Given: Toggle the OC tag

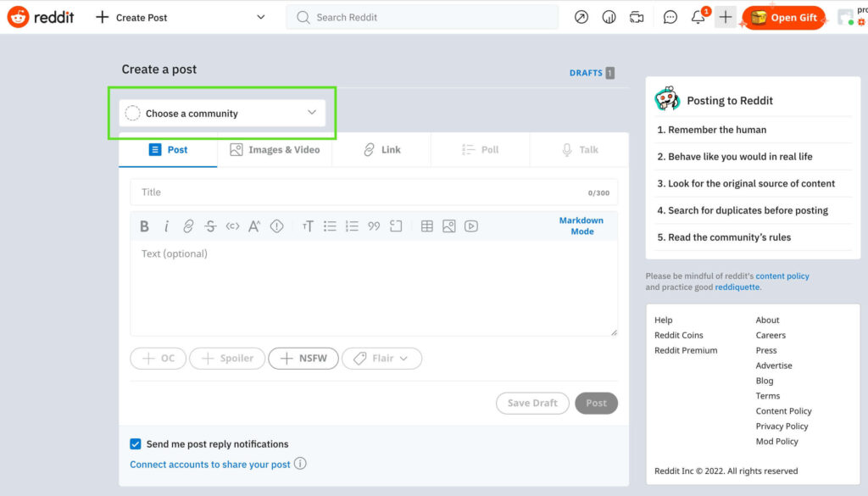Looking at the screenshot, I should [x=159, y=358].
